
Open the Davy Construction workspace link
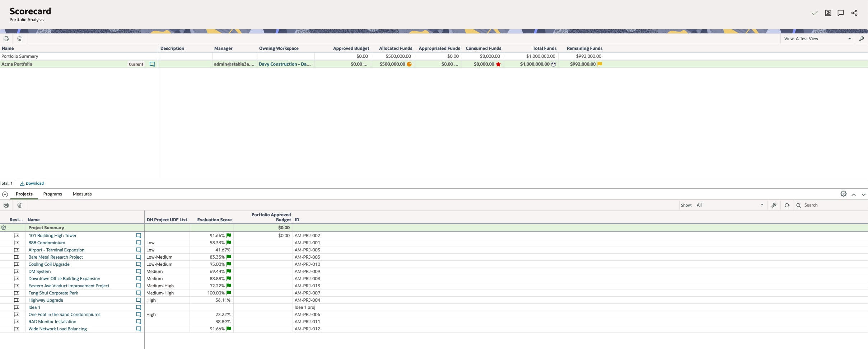click(285, 64)
